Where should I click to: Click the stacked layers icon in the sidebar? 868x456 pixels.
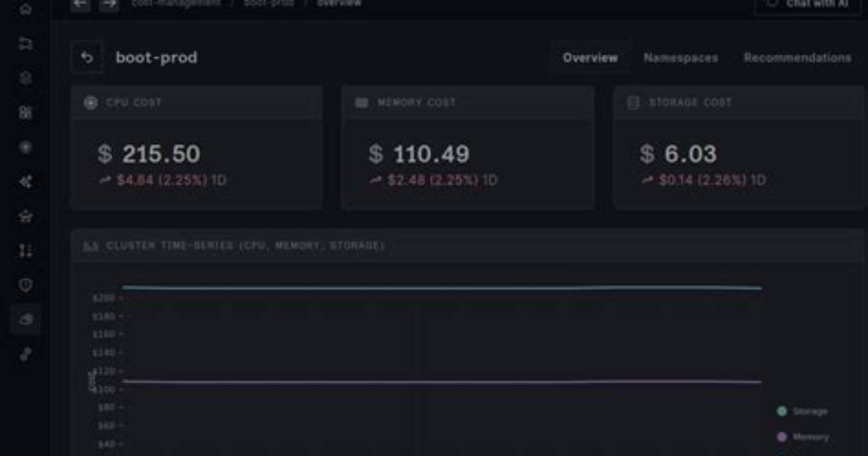coord(25,78)
